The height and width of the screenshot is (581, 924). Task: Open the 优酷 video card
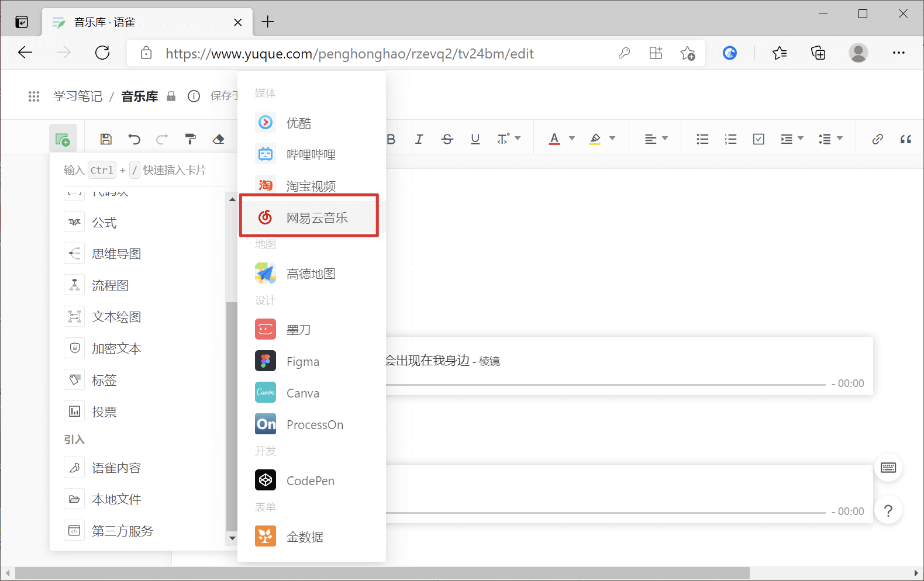coord(312,123)
